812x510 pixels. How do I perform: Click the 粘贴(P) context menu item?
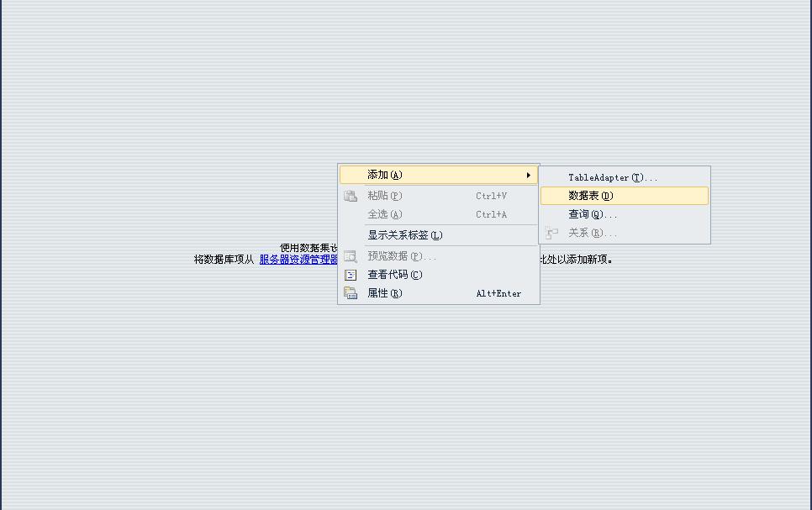[438, 196]
